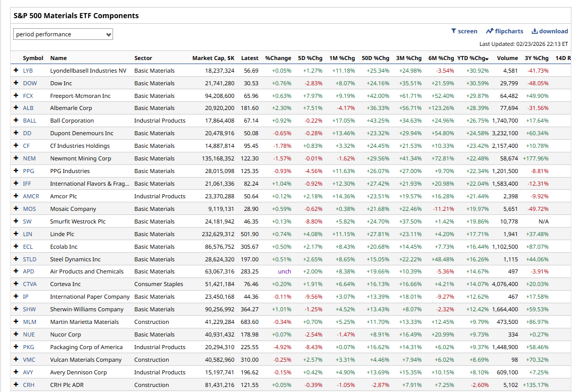Click plus icon beside CRH

coord(16,385)
